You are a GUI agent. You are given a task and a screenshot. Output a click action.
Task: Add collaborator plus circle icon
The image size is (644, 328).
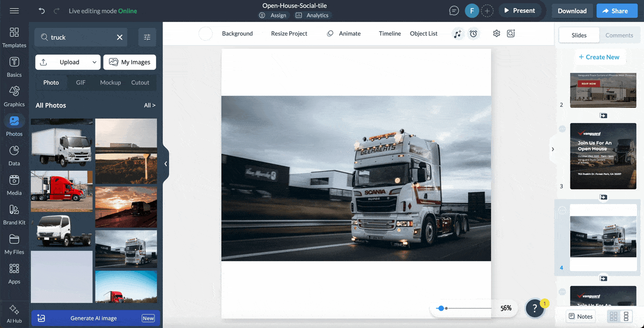(x=487, y=11)
